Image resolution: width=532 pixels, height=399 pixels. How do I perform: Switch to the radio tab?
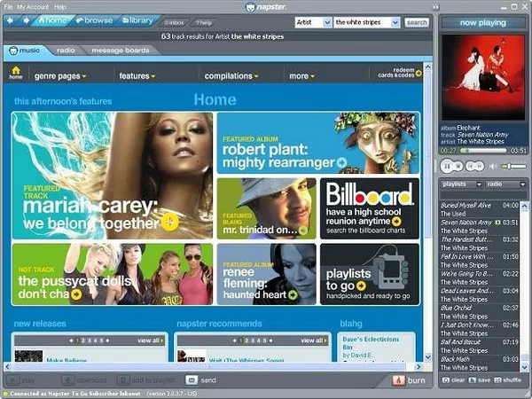pos(66,51)
